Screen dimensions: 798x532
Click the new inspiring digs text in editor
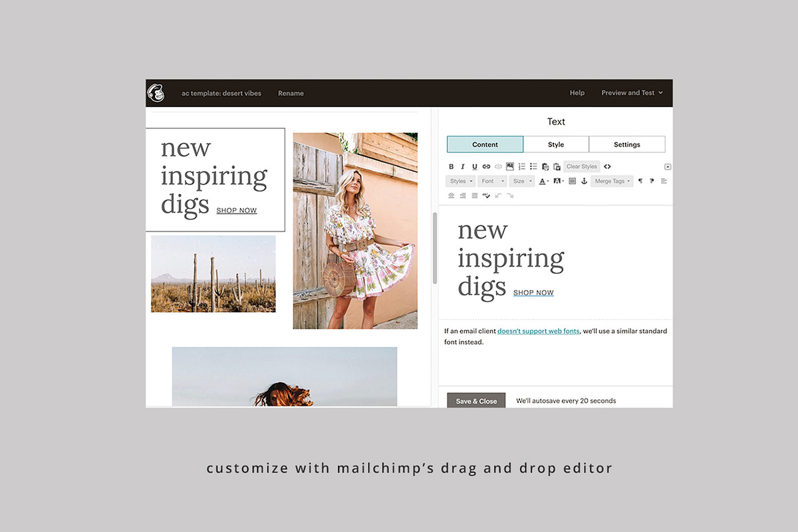pos(511,259)
